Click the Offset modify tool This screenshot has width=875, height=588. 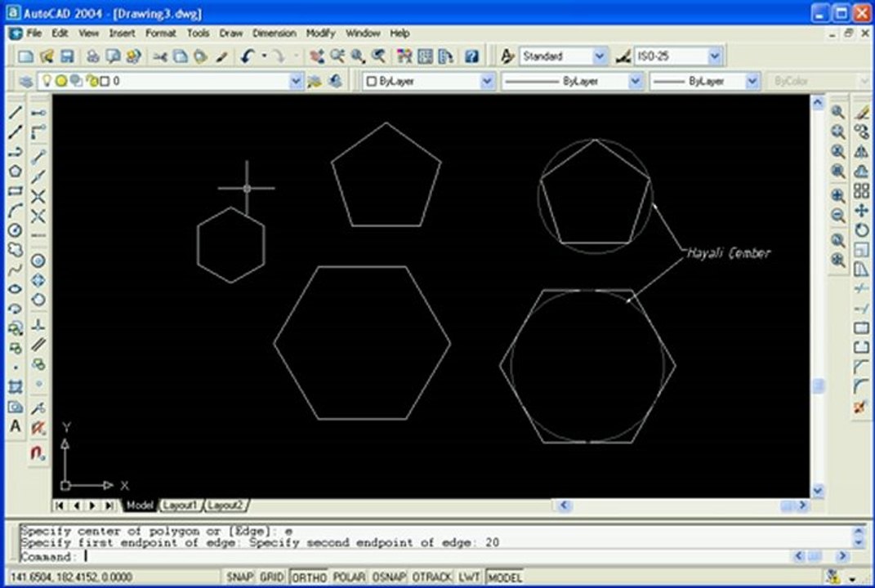click(862, 171)
